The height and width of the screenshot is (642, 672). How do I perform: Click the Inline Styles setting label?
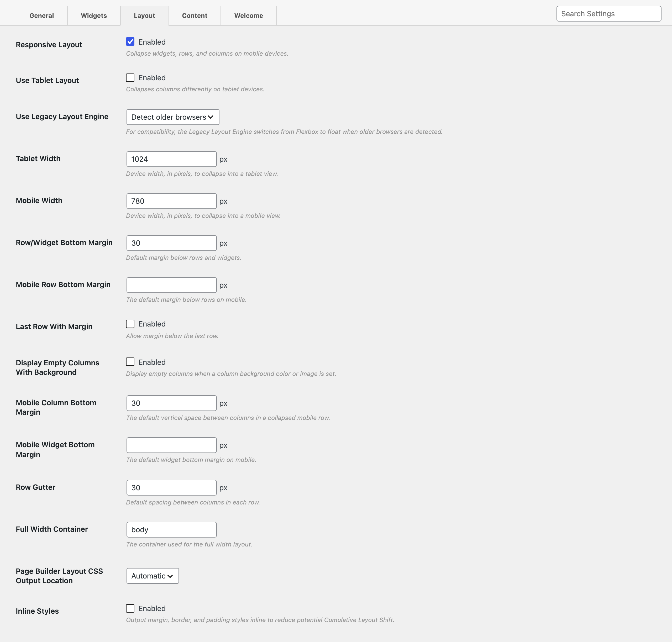click(x=37, y=611)
